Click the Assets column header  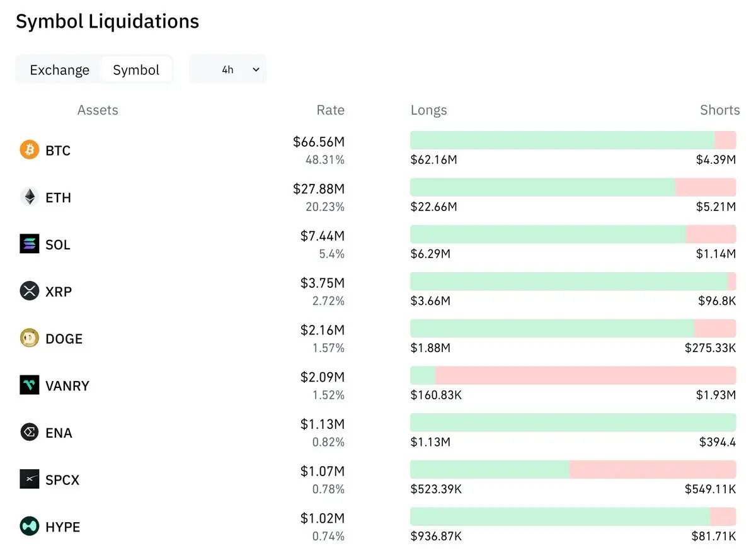tap(98, 110)
